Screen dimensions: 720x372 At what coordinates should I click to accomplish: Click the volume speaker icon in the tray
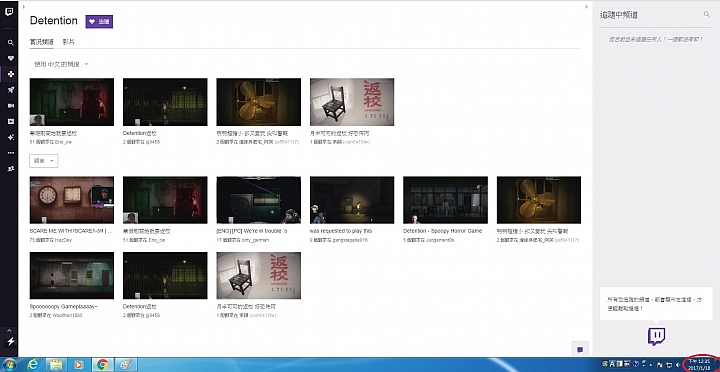click(x=678, y=364)
